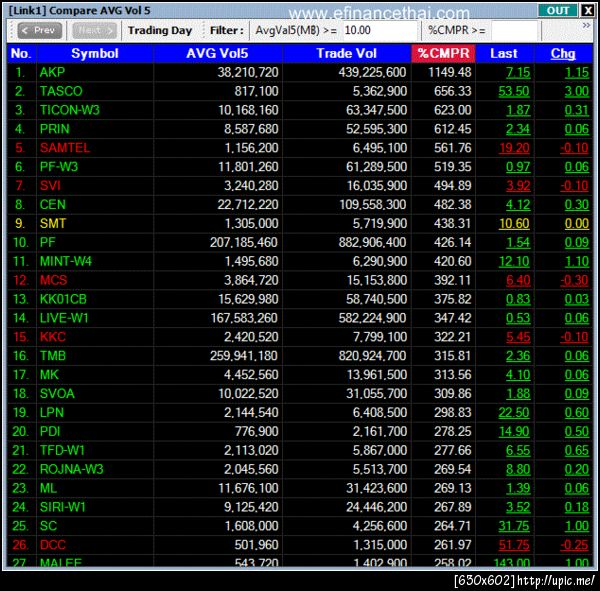This screenshot has width=600, height=591.
Task: Sort by the Last column header
Action: tap(504, 54)
